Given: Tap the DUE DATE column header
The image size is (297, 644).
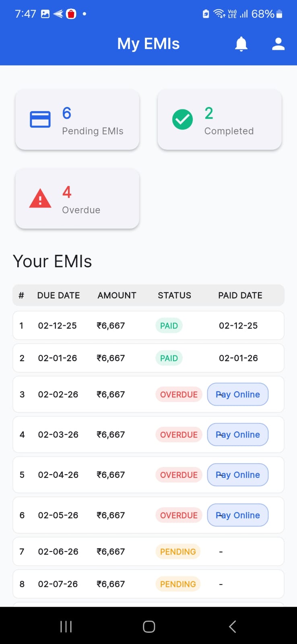Looking at the screenshot, I should click(58, 295).
